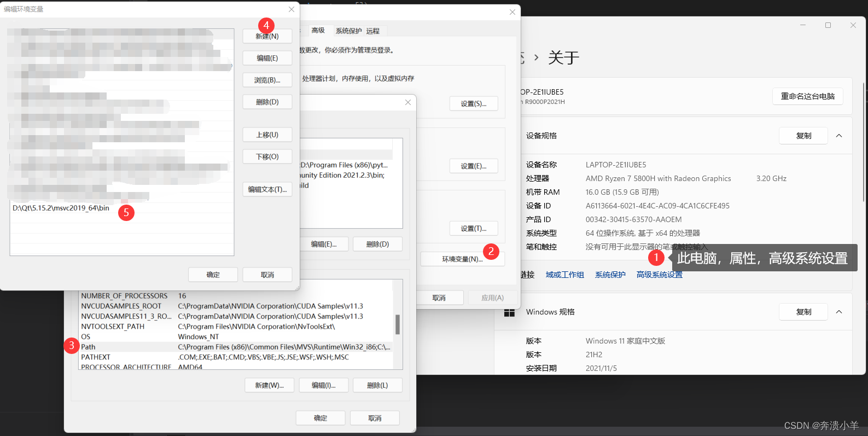Minimize the Settings window
Image resolution: width=868 pixels, height=436 pixels.
pyautogui.click(x=803, y=25)
